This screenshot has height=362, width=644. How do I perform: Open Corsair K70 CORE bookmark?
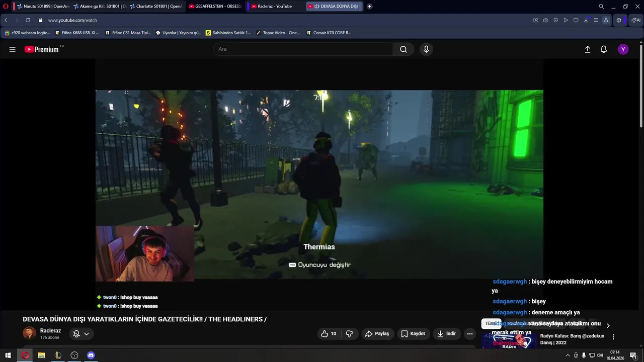point(329,33)
